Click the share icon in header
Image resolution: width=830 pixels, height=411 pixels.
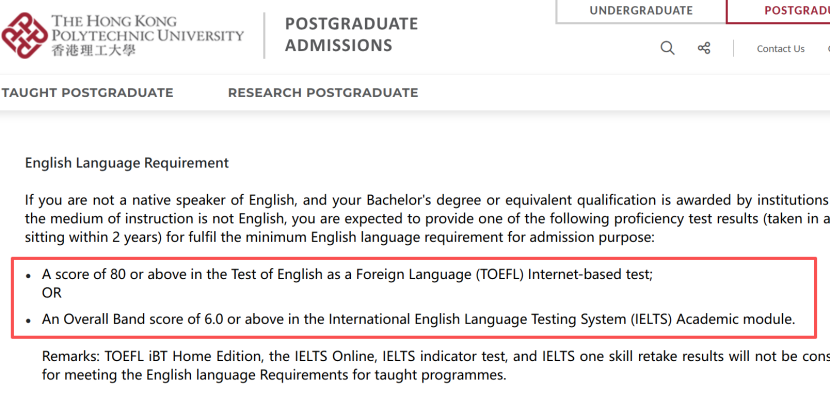[703, 48]
